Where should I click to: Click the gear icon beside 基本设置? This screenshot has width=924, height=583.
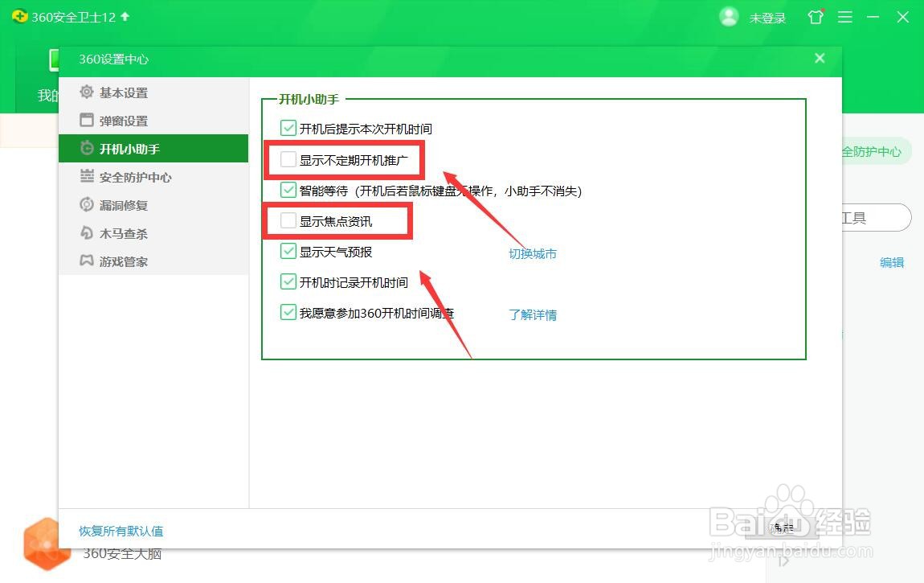tap(87, 92)
